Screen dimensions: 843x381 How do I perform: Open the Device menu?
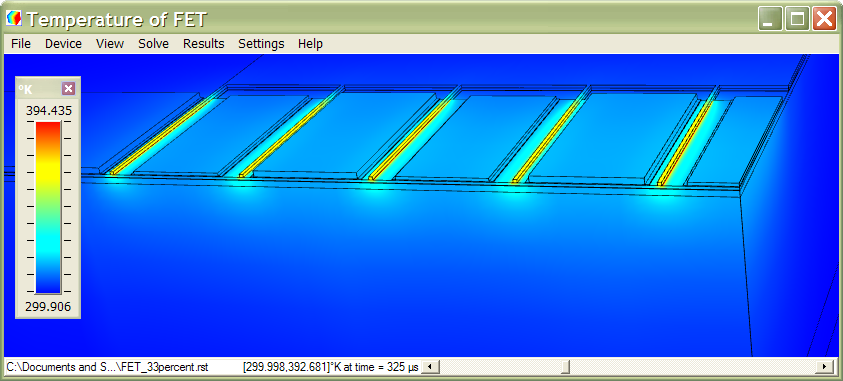click(63, 44)
